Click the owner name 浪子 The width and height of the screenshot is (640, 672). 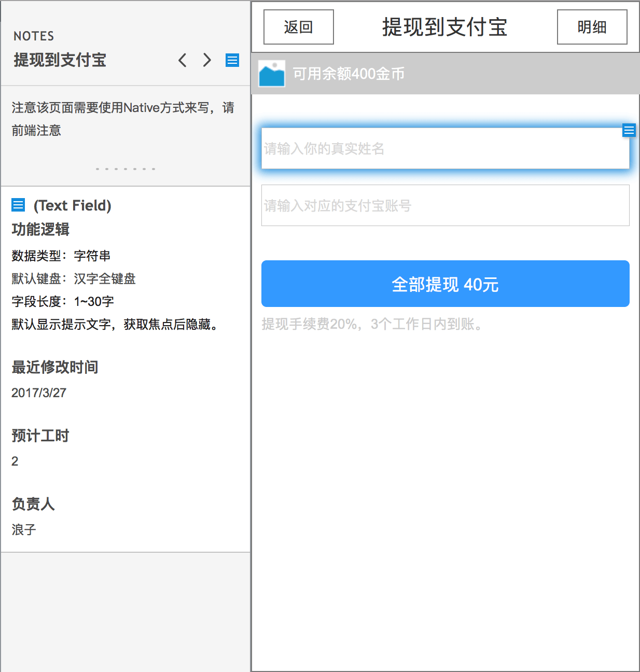(x=24, y=529)
